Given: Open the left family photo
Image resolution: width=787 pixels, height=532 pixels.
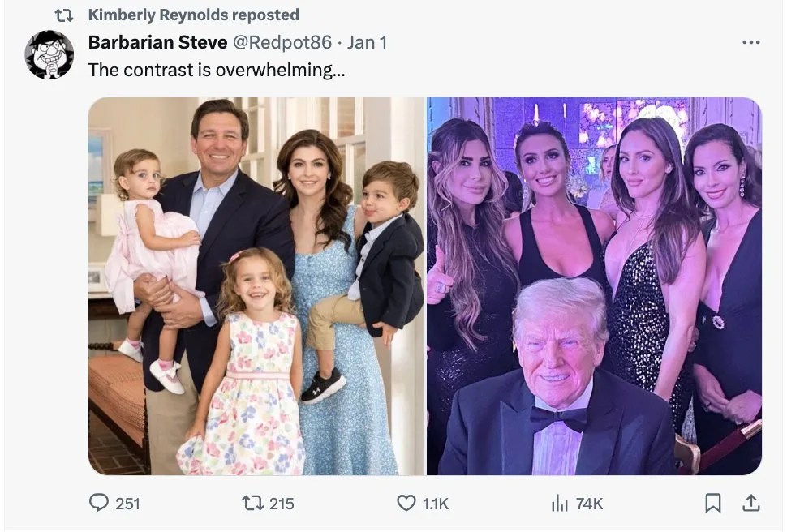Looking at the screenshot, I should (256, 285).
